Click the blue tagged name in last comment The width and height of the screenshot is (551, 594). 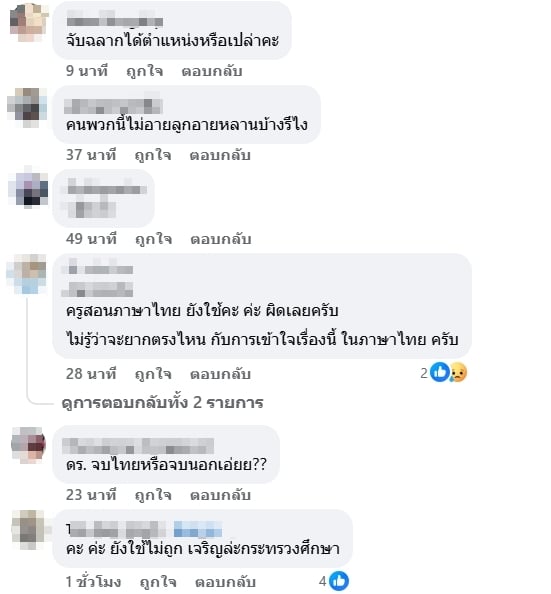(x=198, y=529)
